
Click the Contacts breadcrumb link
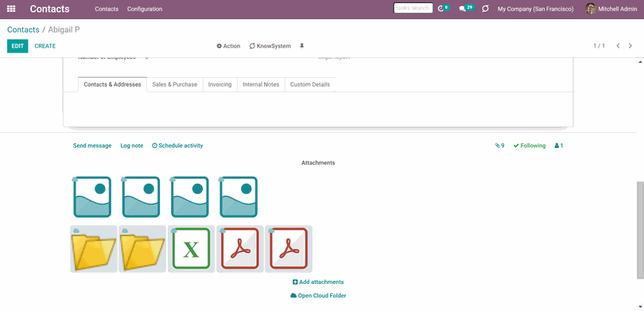[x=23, y=29]
